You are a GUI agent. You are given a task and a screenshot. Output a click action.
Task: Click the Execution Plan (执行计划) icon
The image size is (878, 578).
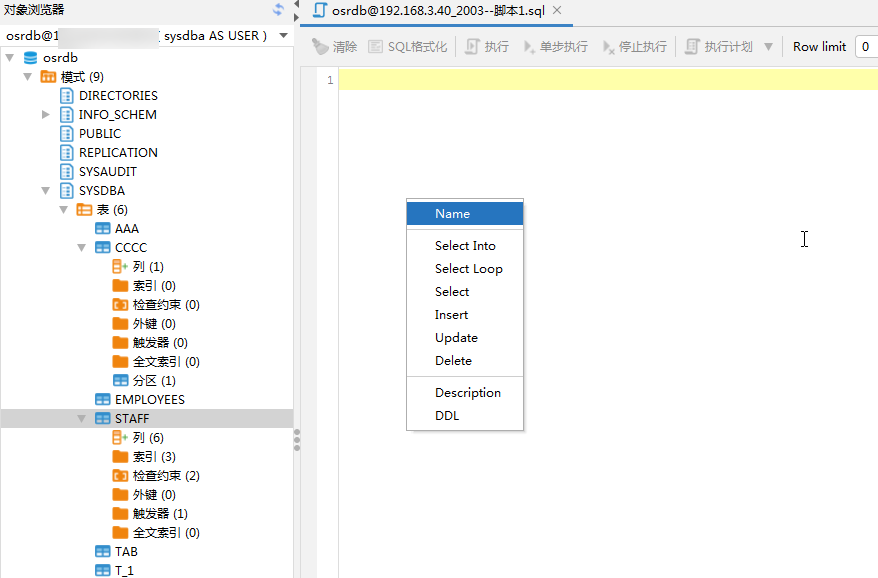click(x=692, y=47)
